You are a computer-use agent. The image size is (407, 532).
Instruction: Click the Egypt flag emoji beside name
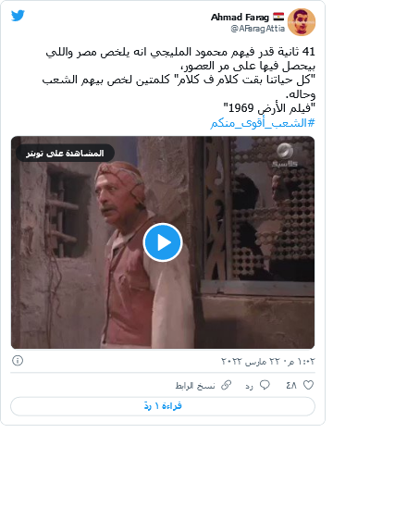click(x=278, y=17)
